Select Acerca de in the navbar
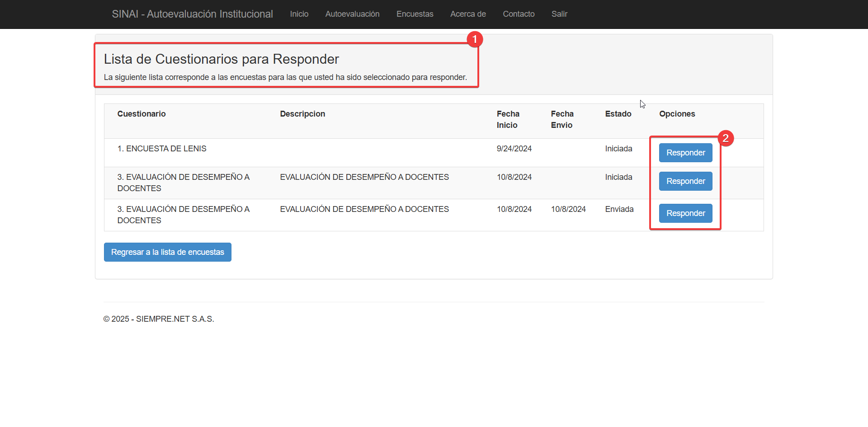 pos(468,14)
